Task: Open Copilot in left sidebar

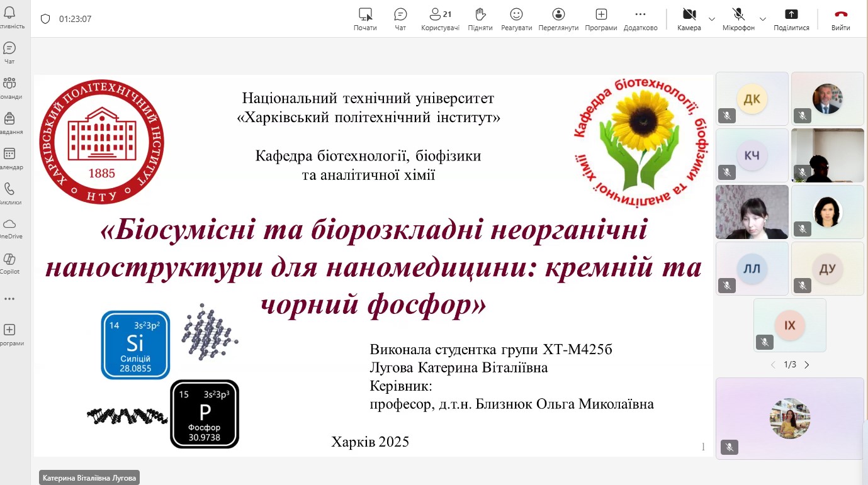Action: tap(9, 262)
